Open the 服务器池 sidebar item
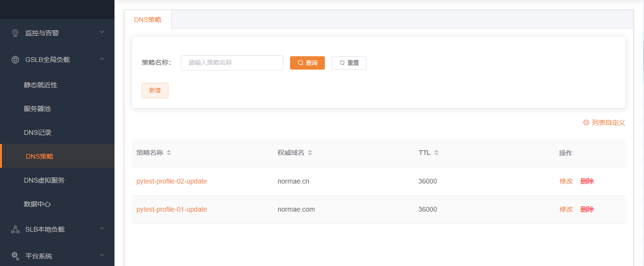Screen dimensions: 644x266 37,109
